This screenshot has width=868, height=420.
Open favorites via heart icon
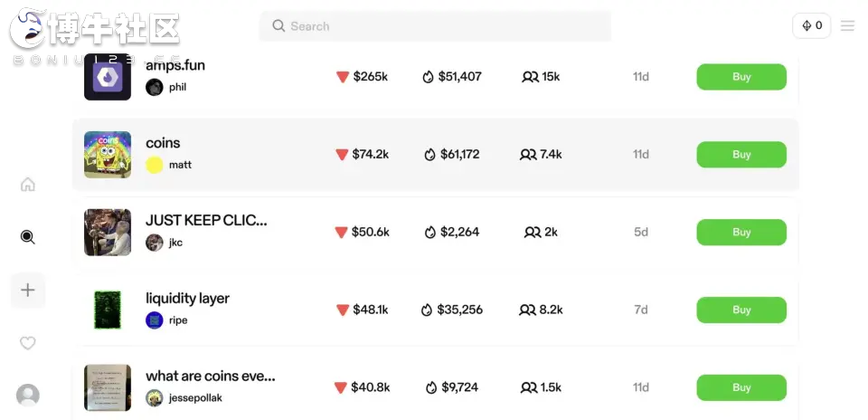(x=28, y=343)
